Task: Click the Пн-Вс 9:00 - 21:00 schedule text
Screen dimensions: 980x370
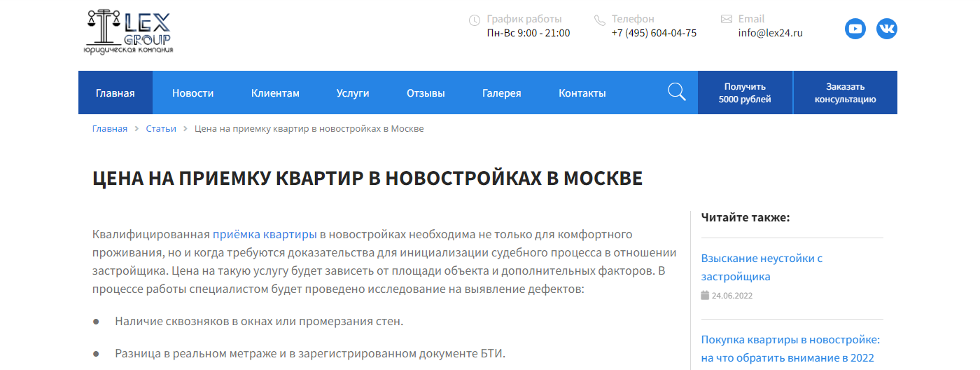Action: coord(528,33)
